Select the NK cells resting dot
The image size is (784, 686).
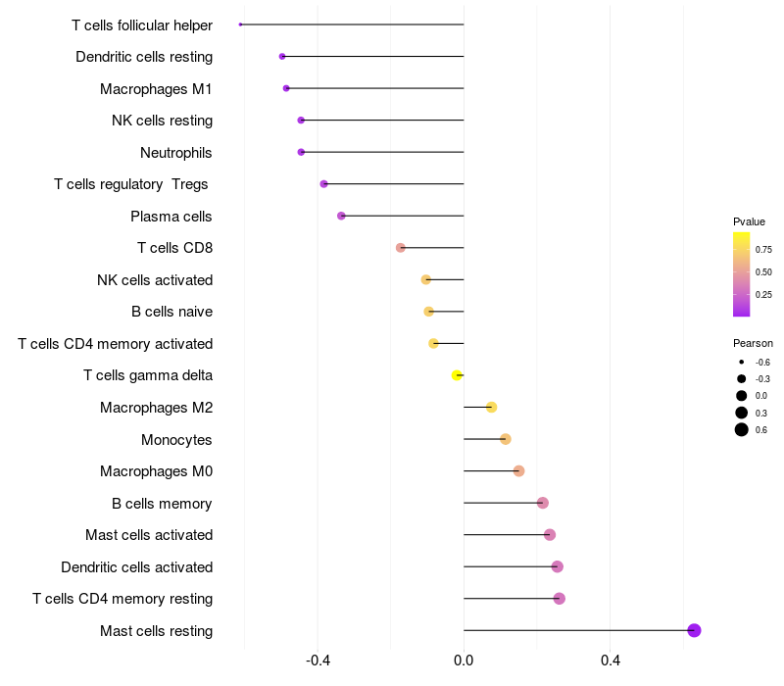click(x=301, y=120)
